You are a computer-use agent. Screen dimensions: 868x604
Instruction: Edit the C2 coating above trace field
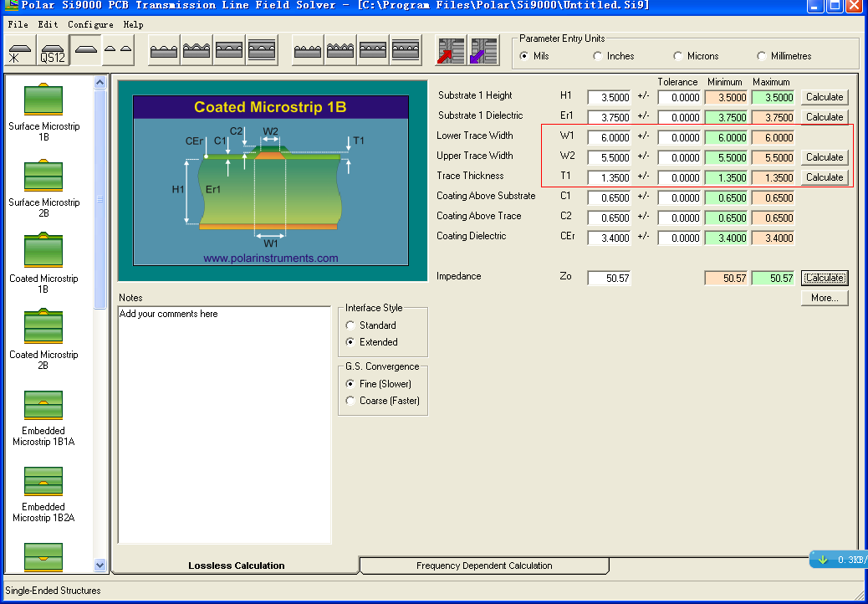click(x=609, y=218)
